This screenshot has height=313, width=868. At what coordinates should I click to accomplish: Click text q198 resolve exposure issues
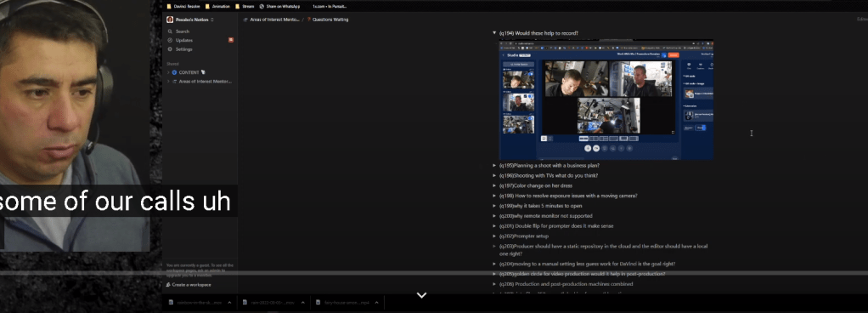tap(568, 196)
